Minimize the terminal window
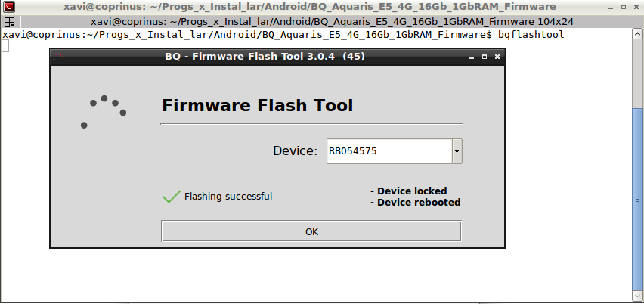 point(609,7)
